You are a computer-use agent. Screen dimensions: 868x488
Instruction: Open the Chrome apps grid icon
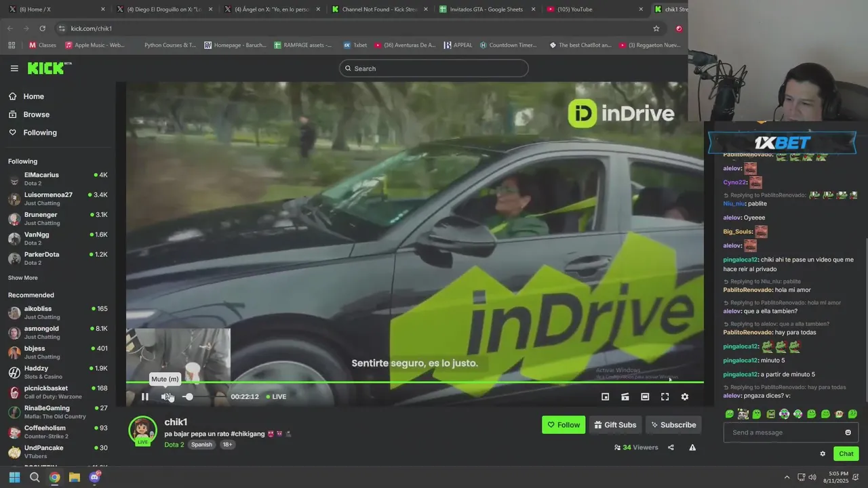(12, 45)
